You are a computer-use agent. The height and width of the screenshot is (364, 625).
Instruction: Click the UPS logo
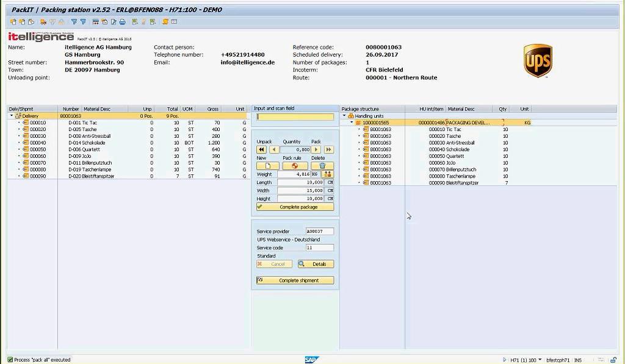coord(538,61)
